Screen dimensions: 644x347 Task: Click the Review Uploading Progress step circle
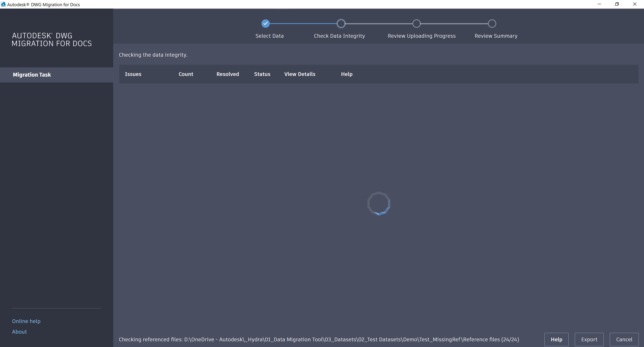pos(416,23)
